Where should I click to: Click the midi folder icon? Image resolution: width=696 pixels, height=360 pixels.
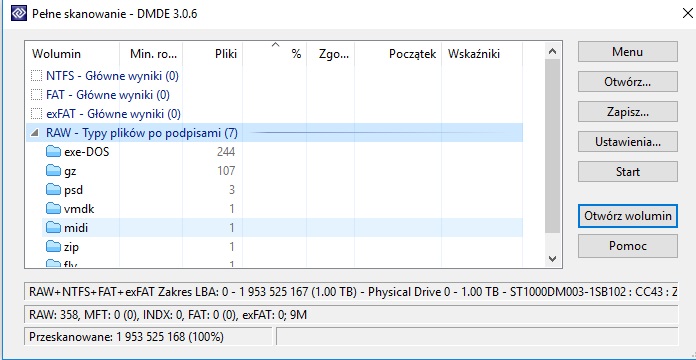53,228
